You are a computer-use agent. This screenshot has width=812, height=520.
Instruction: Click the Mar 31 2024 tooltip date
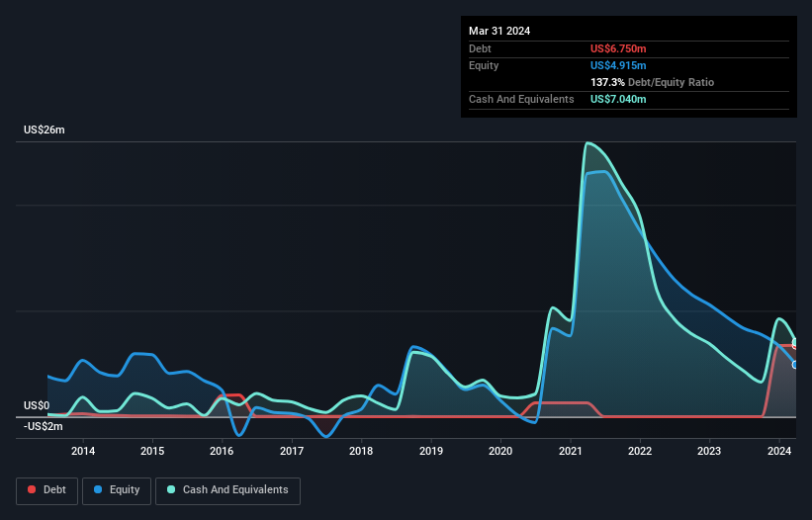point(499,31)
